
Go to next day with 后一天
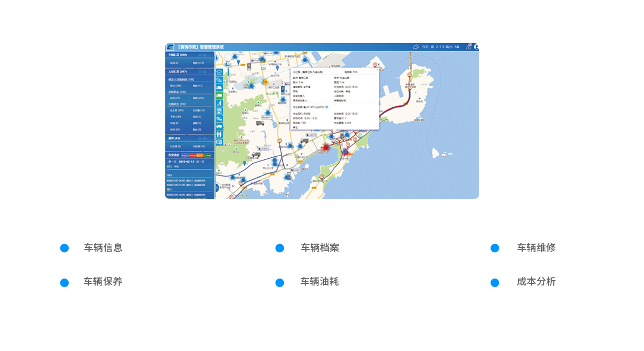click(200, 162)
